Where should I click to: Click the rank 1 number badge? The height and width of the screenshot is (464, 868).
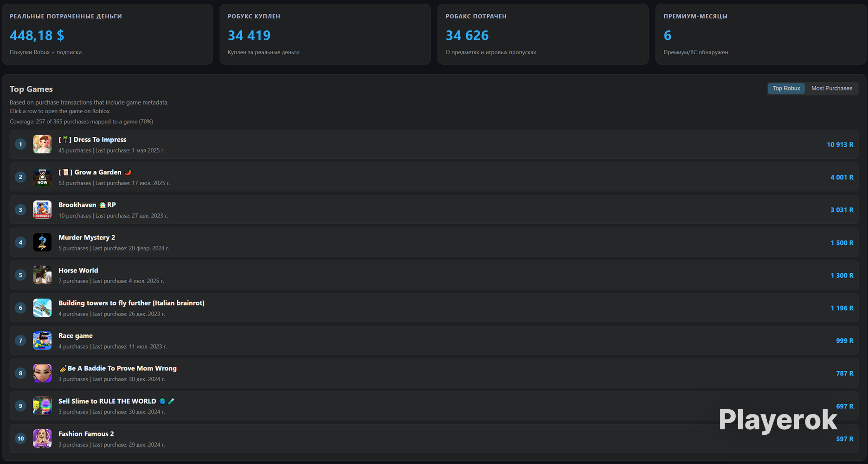click(20, 144)
